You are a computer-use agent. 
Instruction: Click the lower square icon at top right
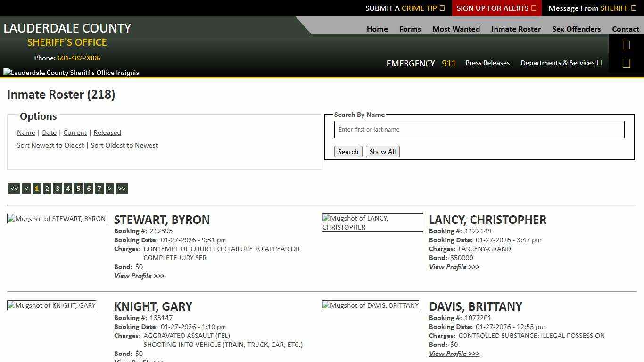pos(626,63)
